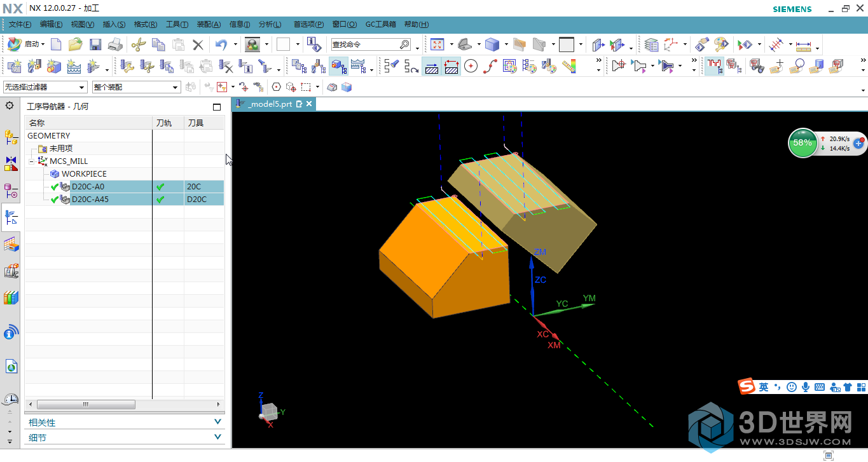Select the _model5.prt tab
This screenshot has height=462, width=868.
270,104
